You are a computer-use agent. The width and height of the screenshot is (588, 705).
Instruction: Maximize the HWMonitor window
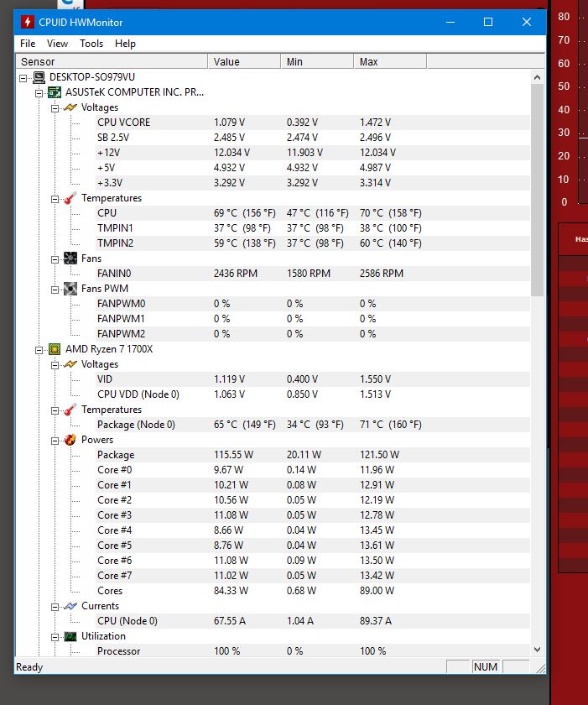488,22
